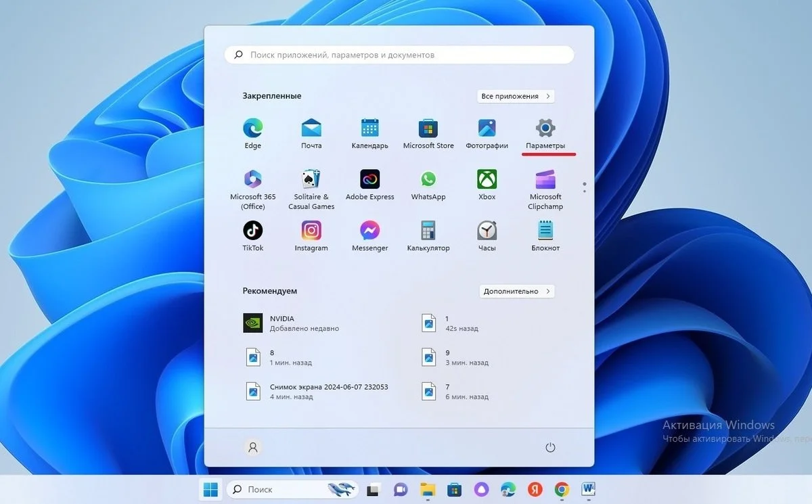Go to next pinned apps page dot
This screenshot has width=812, height=504.
[584, 191]
